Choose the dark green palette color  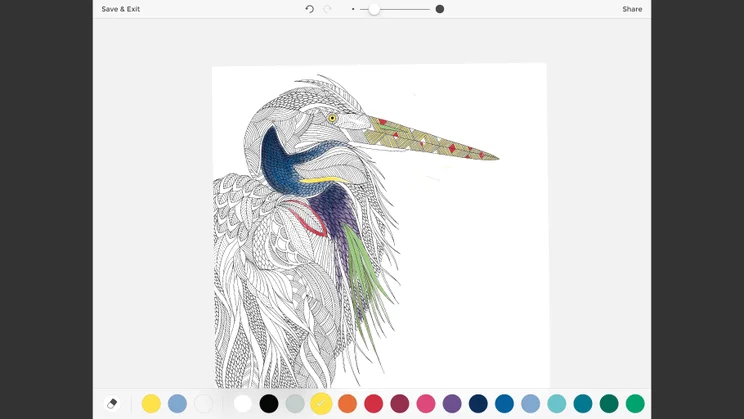click(x=609, y=404)
